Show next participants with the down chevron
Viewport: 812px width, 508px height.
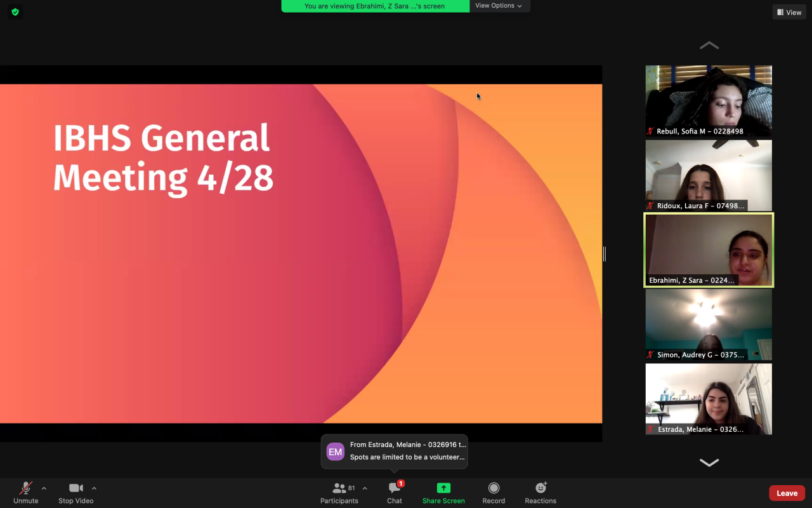pyautogui.click(x=709, y=462)
